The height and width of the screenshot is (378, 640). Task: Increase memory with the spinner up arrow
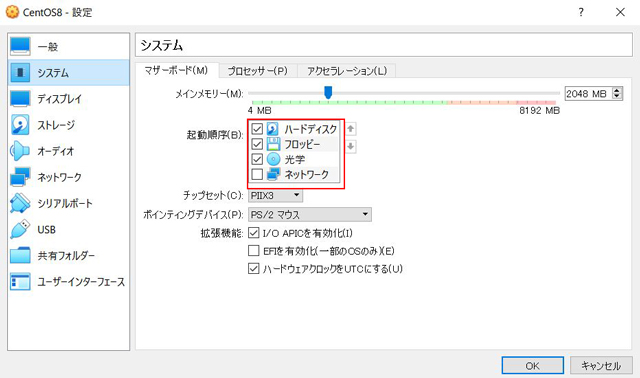pos(617,90)
